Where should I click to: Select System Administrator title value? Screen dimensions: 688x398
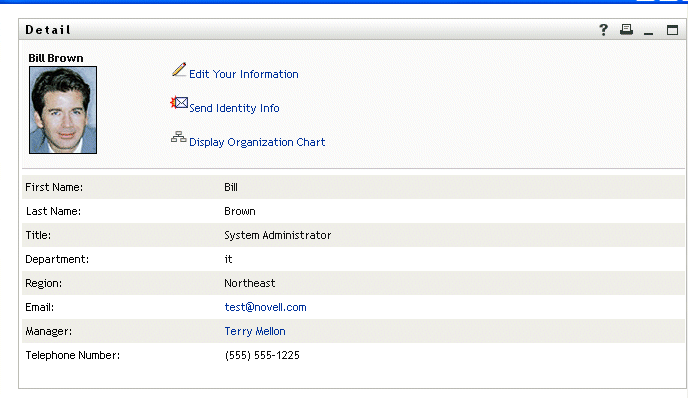278,235
